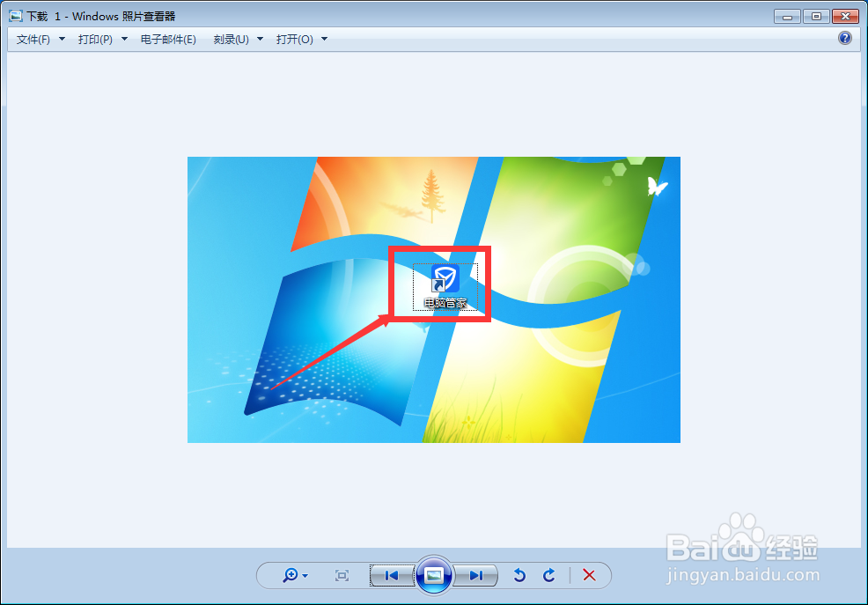
Task: Maximize the photo viewer window
Action: click(x=816, y=17)
